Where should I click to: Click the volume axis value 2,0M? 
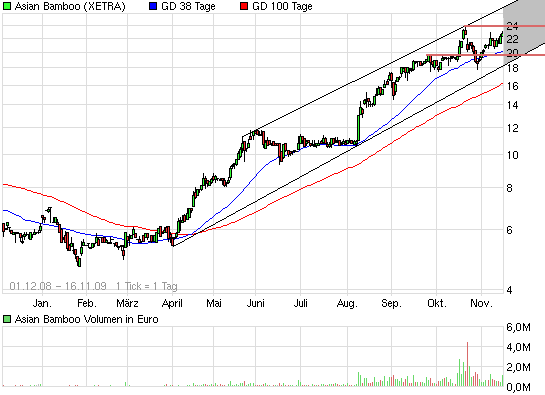(x=518, y=367)
